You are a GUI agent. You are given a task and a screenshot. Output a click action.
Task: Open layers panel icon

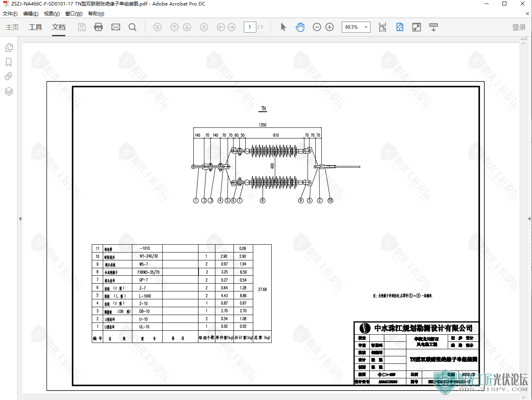click(9, 91)
